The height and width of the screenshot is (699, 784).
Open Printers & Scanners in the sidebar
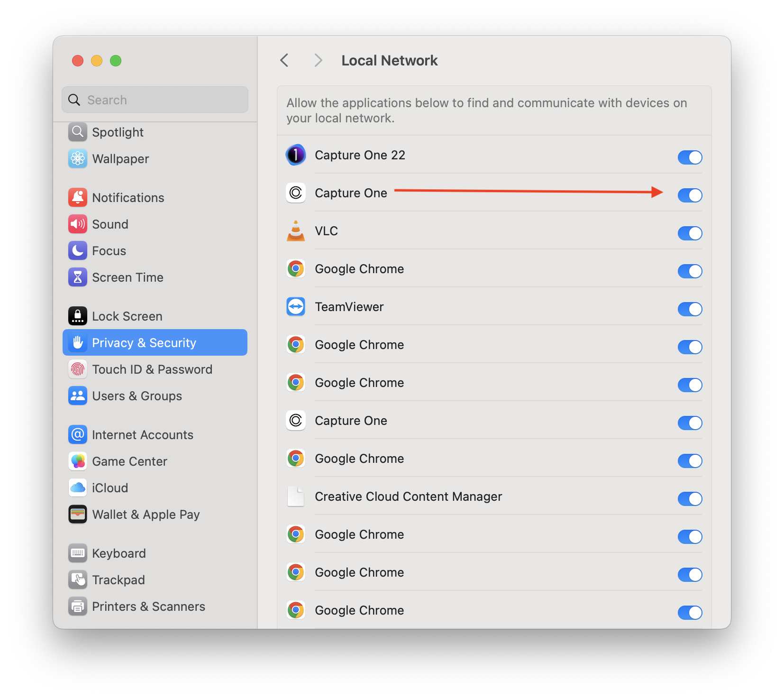[x=155, y=606]
